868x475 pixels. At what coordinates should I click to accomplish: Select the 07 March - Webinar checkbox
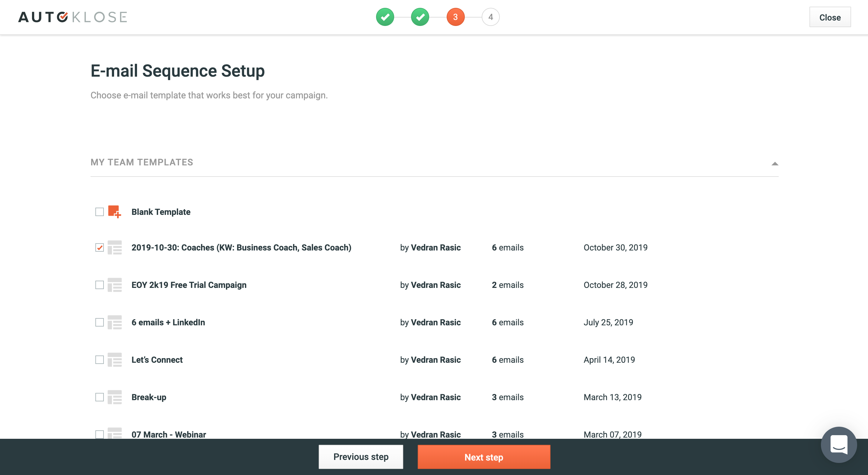pyautogui.click(x=99, y=434)
